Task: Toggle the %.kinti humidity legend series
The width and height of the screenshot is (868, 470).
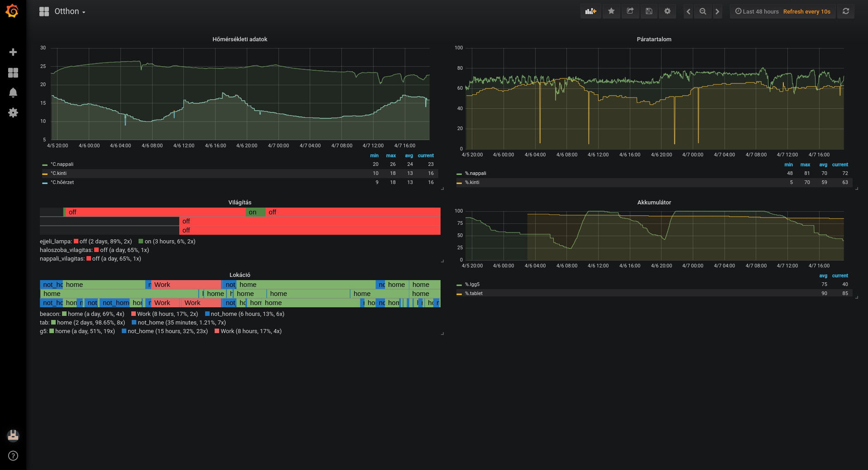Action: [x=472, y=183]
